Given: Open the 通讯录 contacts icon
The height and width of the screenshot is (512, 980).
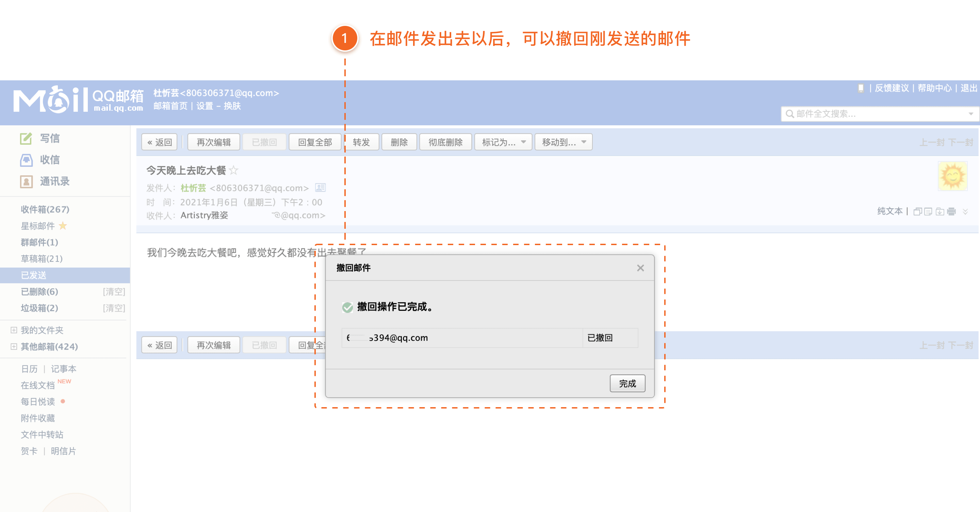Looking at the screenshot, I should click(x=26, y=181).
